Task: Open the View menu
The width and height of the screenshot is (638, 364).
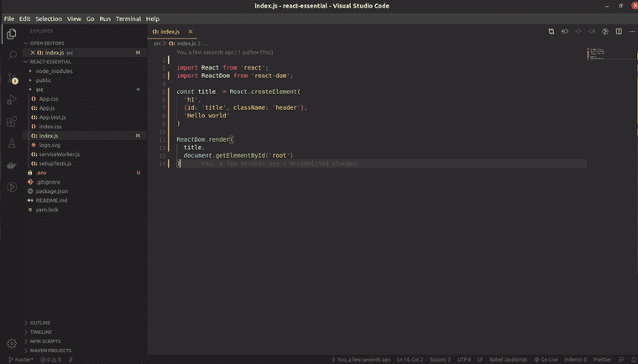Action: tap(74, 18)
